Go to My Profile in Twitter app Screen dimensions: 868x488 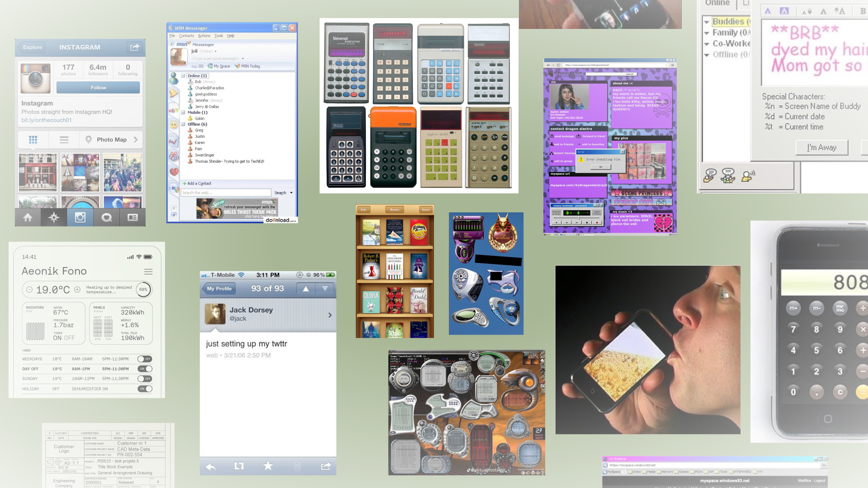coord(219,289)
